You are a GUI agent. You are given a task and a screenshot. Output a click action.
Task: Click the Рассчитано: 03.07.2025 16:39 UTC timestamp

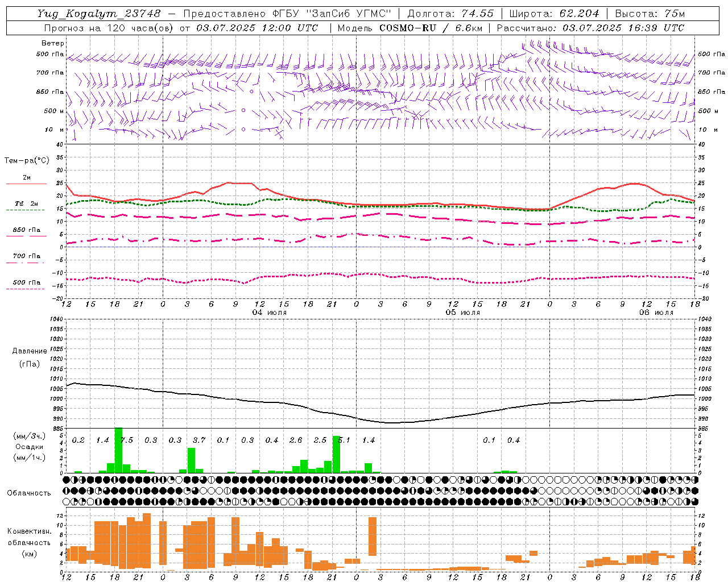(x=590, y=28)
